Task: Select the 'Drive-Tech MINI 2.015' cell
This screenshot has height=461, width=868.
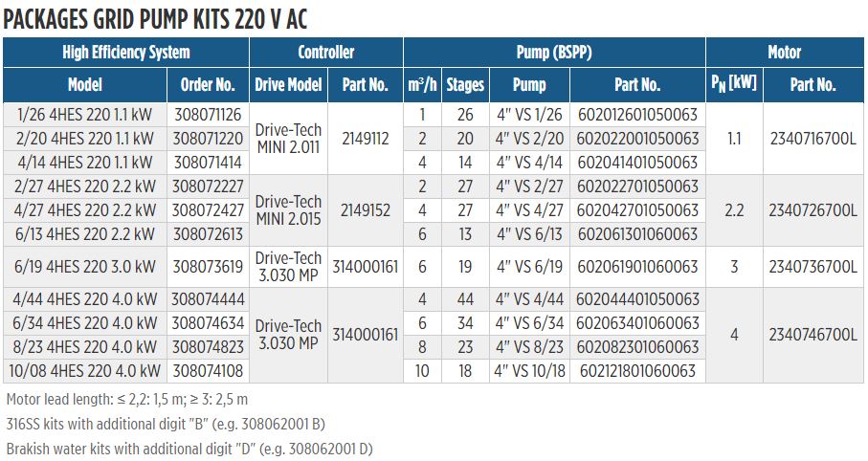Action: click(288, 210)
